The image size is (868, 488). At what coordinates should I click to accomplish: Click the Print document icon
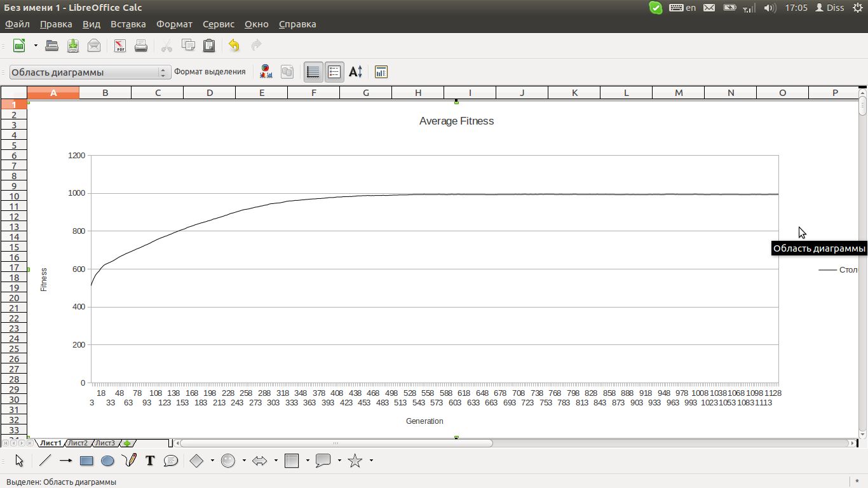coord(141,46)
